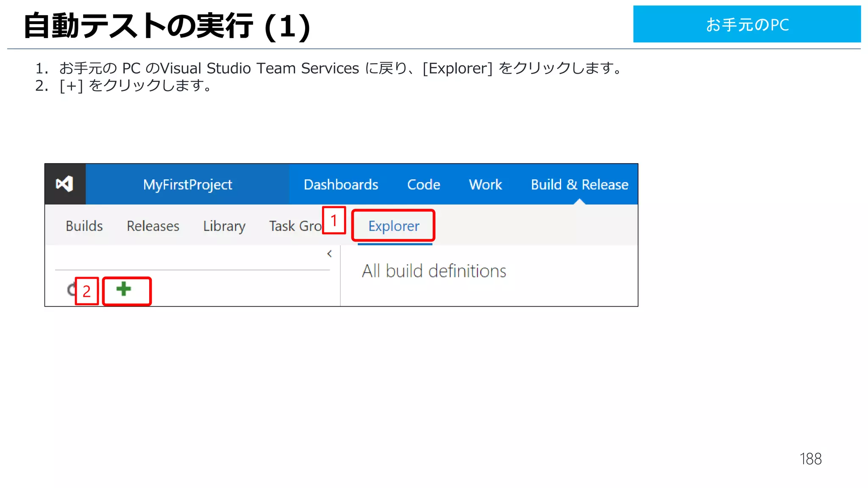Open the MyFirstProject project menu
The height and width of the screenshot is (488, 868).
pos(187,185)
